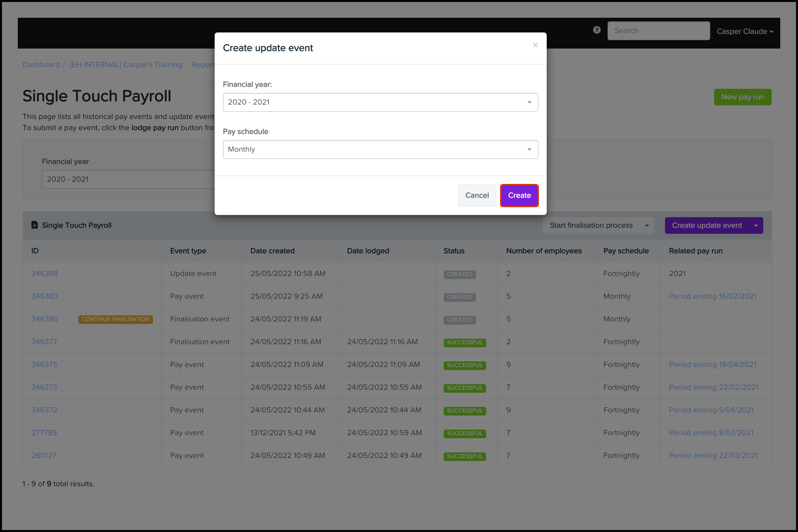Screen dimensions: 798x532
Task: Open the Pay schedule Monthly dropdown
Action: coord(380,149)
